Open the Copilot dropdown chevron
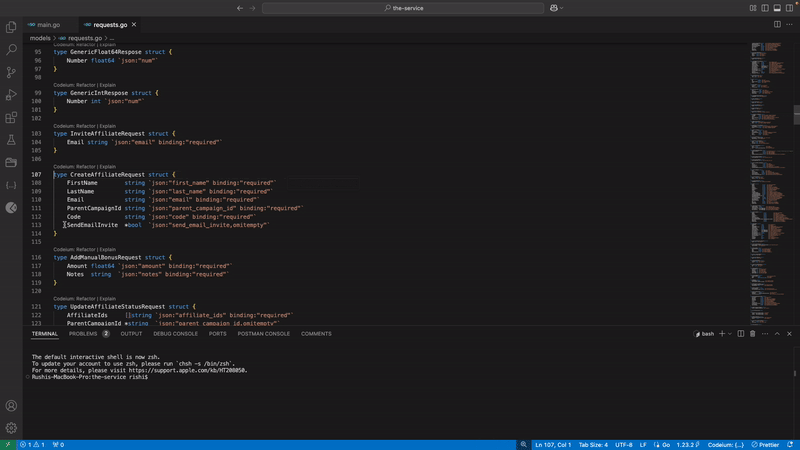Screen dimensions: 800x450 pyautogui.click(x=562, y=8)
